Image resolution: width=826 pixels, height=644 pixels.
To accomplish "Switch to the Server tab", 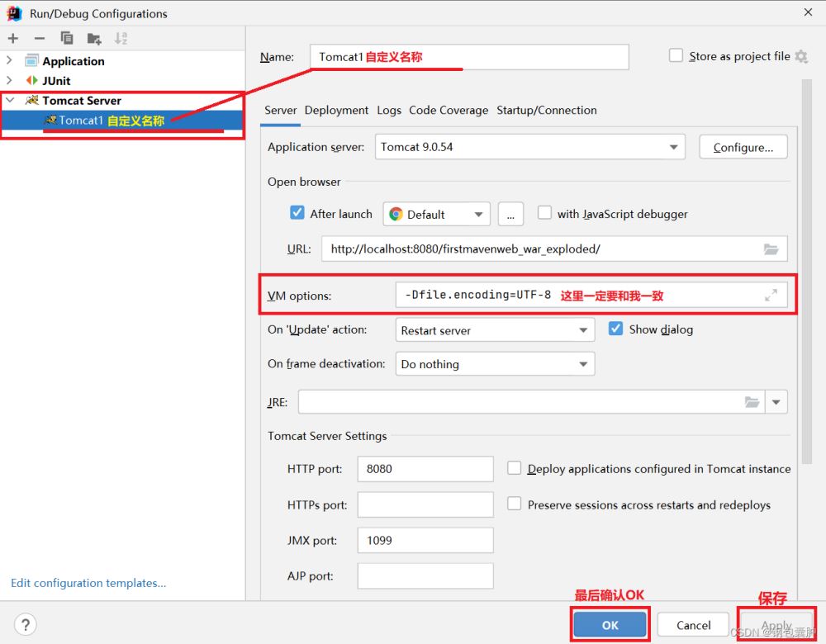I will coord(280,110).
